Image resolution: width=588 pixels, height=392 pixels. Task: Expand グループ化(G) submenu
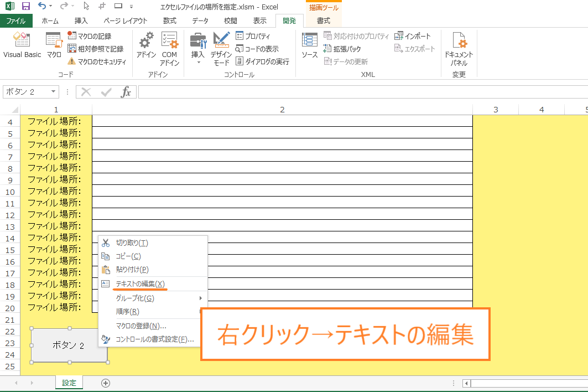coord(153,298)
